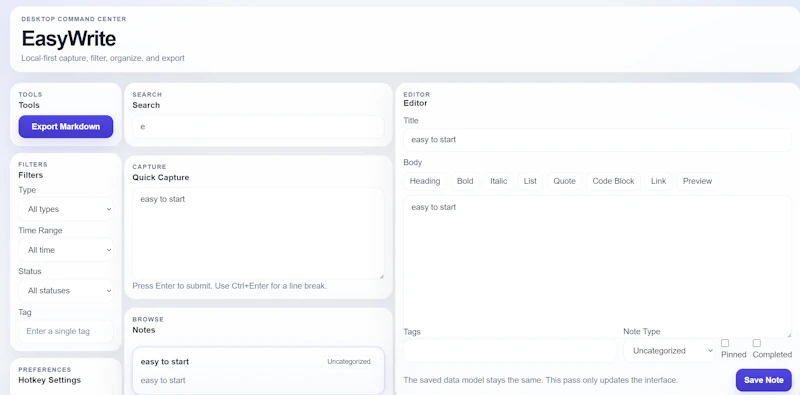The width and height of the screenshot is (800, 395).
Task: Open the 'easy to start' note card
Action: [x=258, y=371]
